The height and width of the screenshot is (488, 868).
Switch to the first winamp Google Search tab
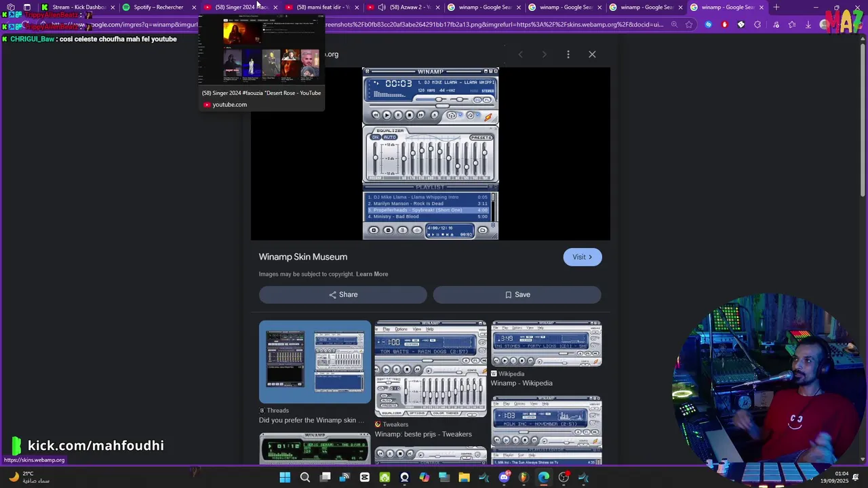(484, 7)
